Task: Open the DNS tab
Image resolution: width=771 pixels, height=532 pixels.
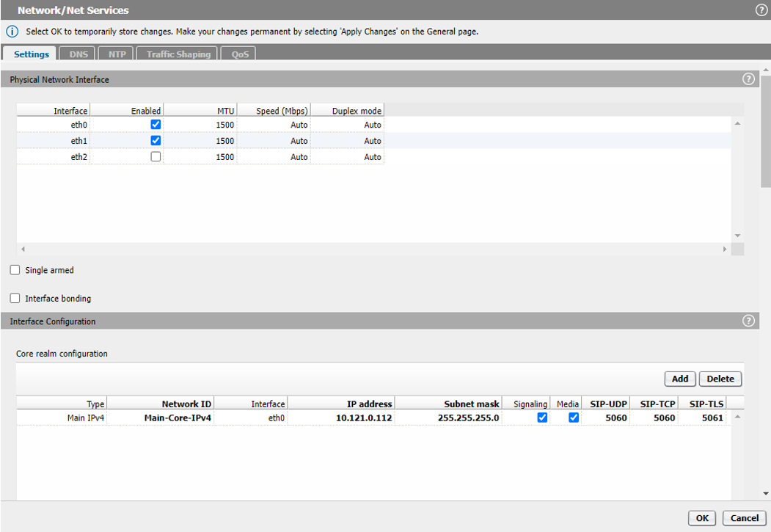Action: tap(78, 54)
